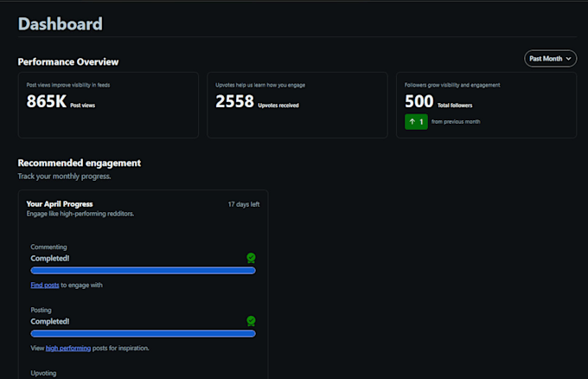Open the Past Month dropdown
588x379 pixels.
[x=550, y=59]
